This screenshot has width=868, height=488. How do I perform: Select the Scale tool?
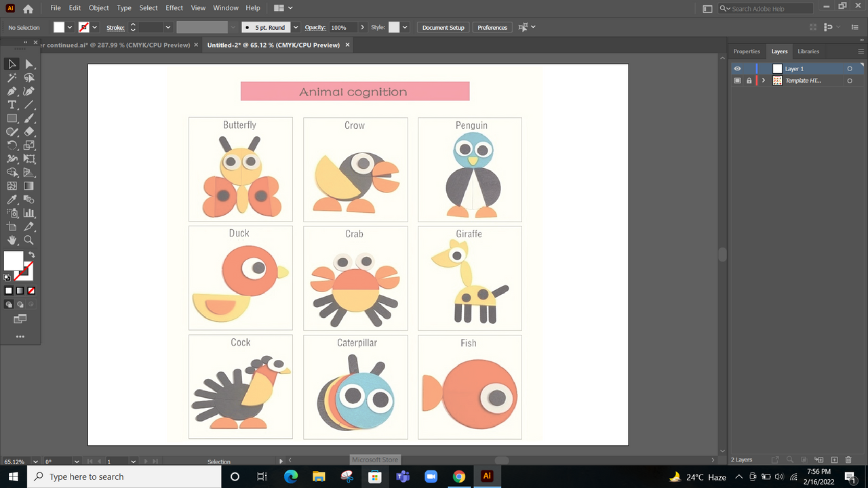click(x=29, y=145)
